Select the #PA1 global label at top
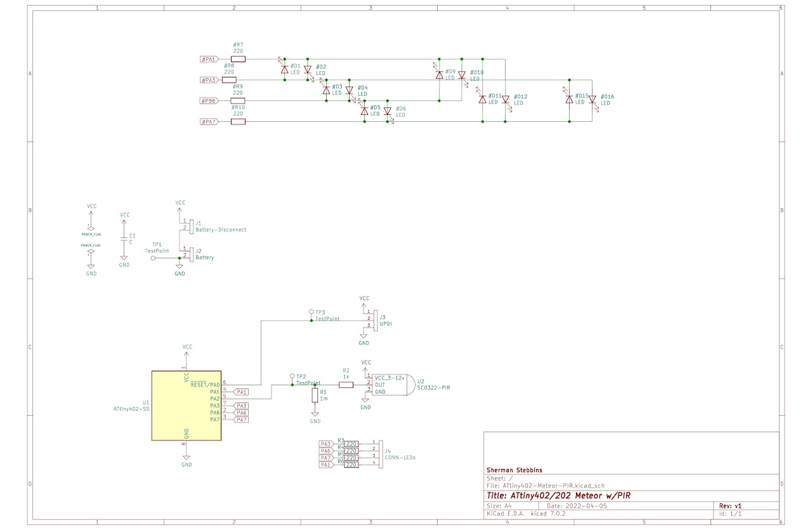The height and width of the screenshot is (530, 812). [210, 59]
